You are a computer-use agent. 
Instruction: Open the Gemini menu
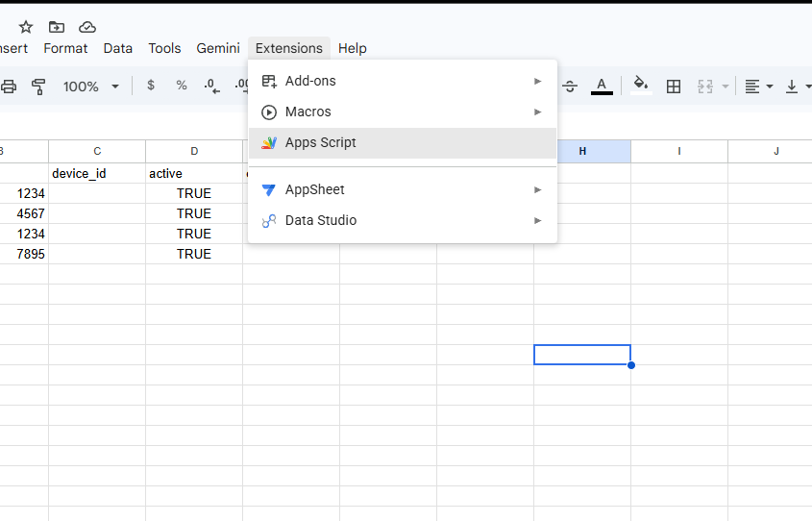tap(218, 48)
